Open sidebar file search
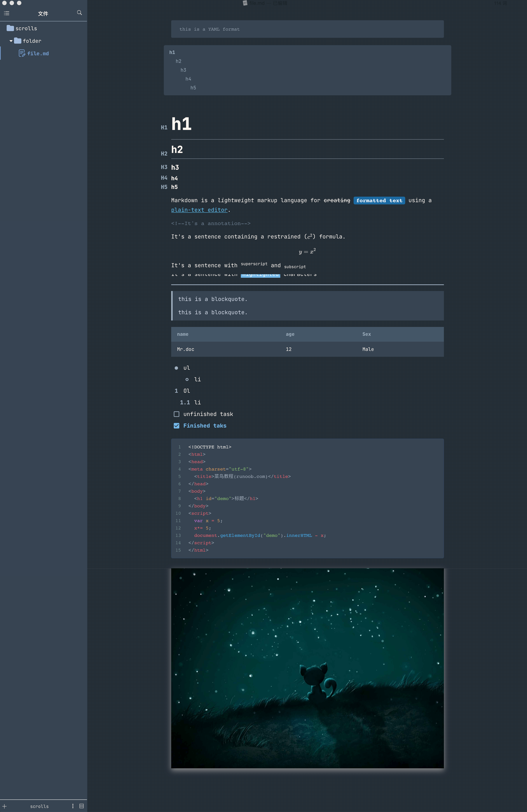 (x=79, y=13)
